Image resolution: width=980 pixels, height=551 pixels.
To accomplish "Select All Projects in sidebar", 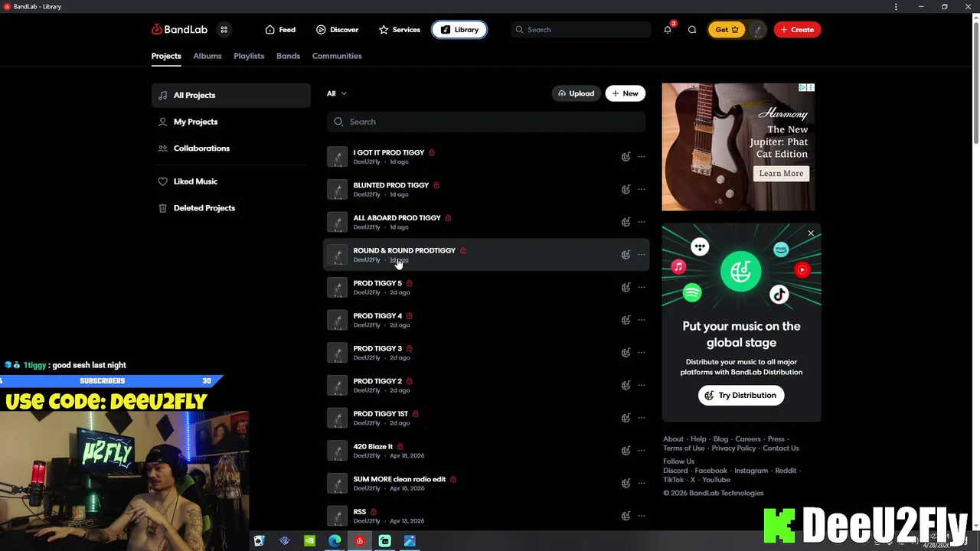I will coord(230,96).
